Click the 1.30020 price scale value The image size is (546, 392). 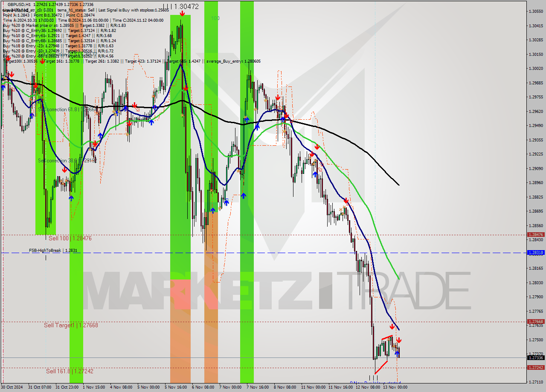[536, 69]
